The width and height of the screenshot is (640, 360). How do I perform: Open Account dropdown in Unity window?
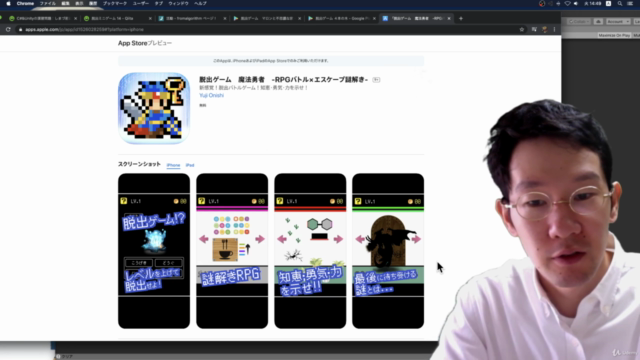(x=618, y=21)
